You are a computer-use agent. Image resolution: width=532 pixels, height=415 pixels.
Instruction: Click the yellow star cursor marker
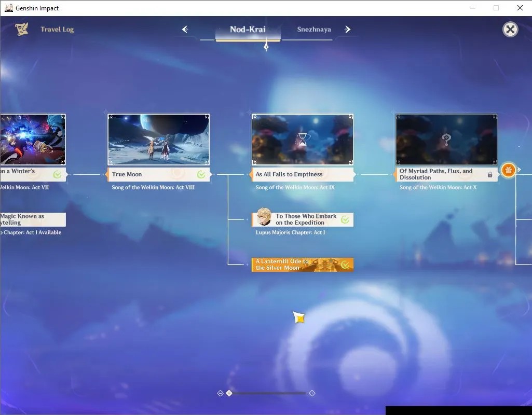click(x=299, y=317)
